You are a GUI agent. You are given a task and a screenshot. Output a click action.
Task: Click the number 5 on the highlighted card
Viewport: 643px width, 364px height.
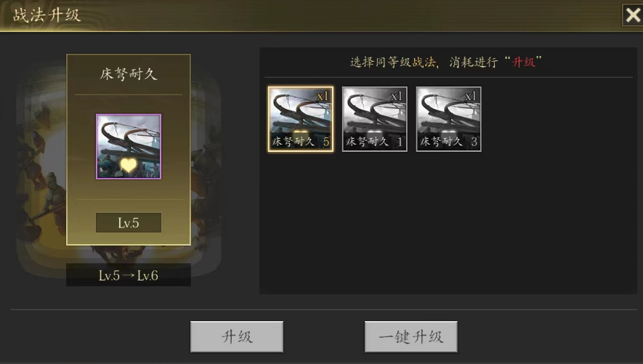[326, 142]
